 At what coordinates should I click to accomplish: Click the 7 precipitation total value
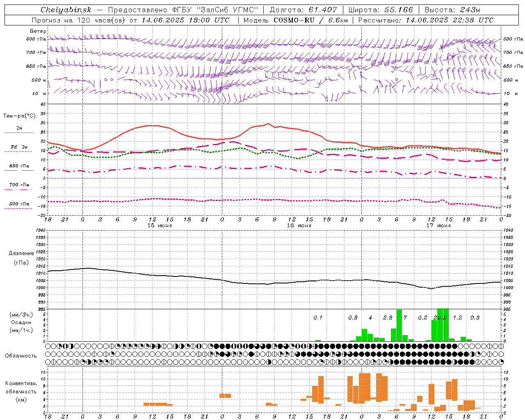405,318
